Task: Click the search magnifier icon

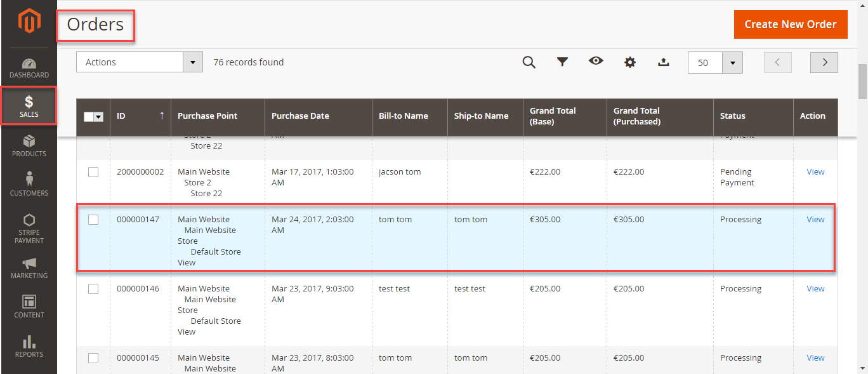Action: click(529, 62)
